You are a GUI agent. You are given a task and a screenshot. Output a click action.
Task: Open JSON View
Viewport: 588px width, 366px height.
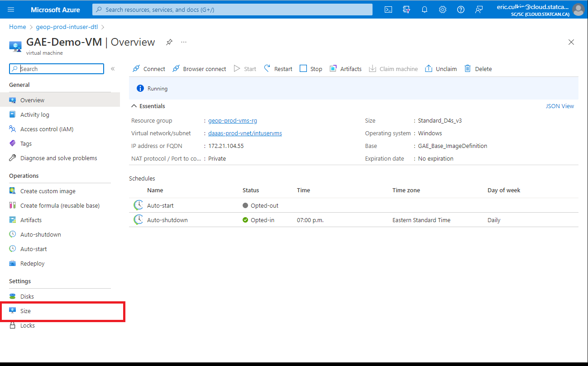[x=560, y=106]
